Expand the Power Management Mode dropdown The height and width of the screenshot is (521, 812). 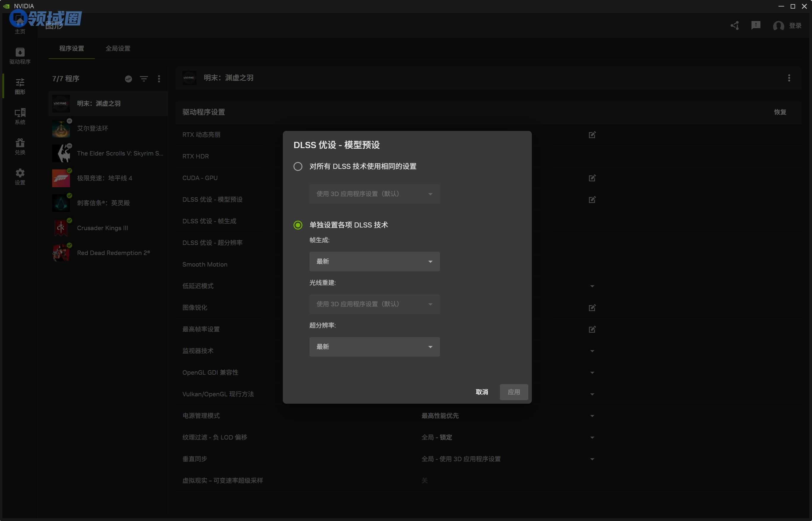pos(592,416)
